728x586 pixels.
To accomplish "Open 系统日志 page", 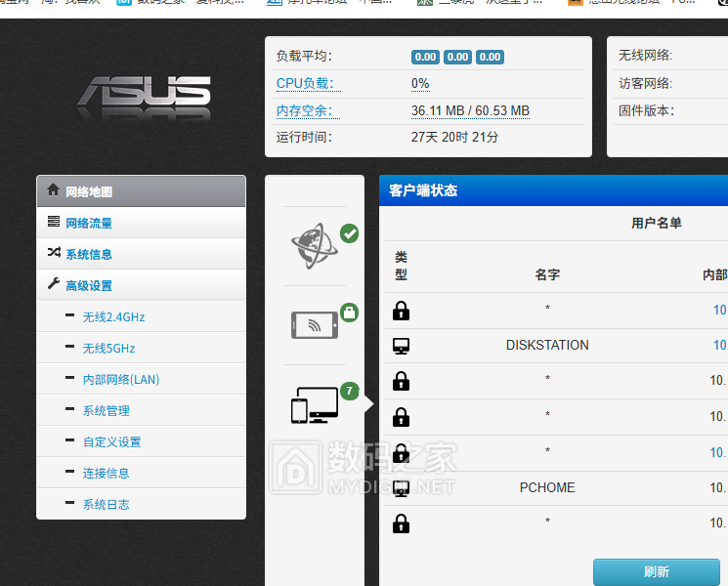I will (141, 504).
